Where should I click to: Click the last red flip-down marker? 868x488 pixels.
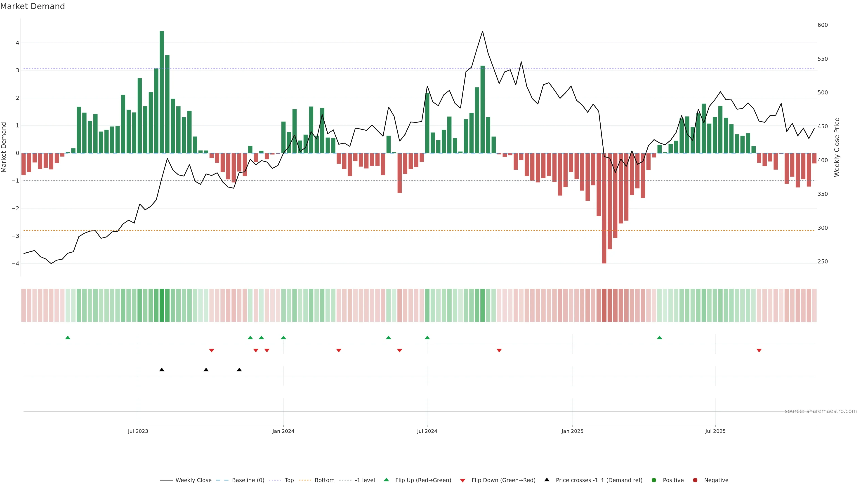759,351
